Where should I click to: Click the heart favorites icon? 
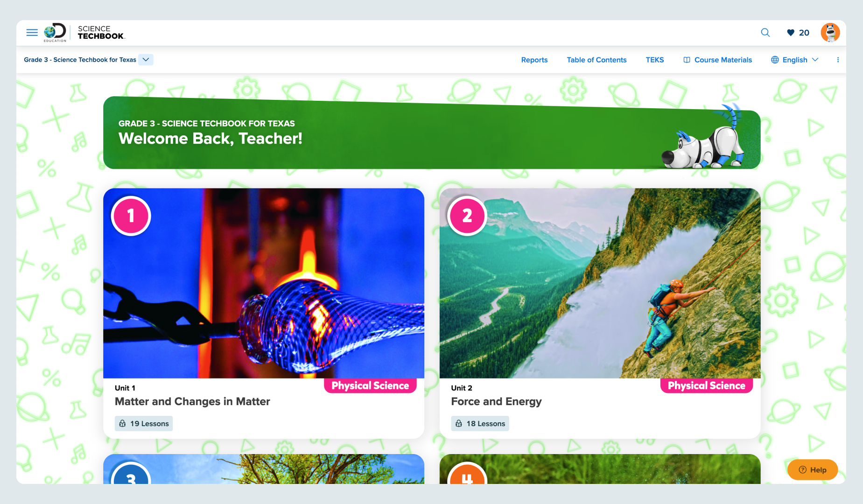[x=791, y=33]
